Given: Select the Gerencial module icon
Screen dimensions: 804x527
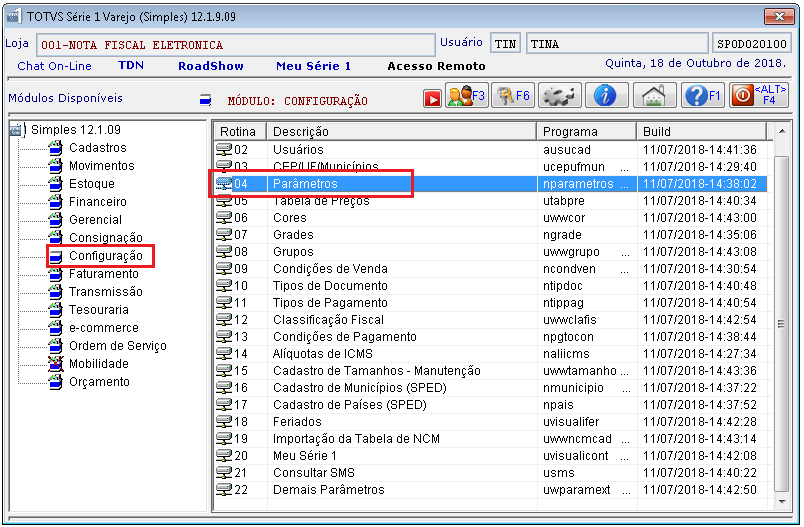Looking at the screenshot, I should pos(55,220).
